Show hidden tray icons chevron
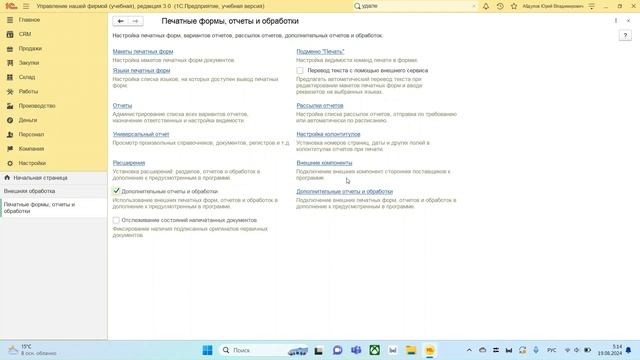Viewport: 640px width, 360px height. (x=469, y=350)
